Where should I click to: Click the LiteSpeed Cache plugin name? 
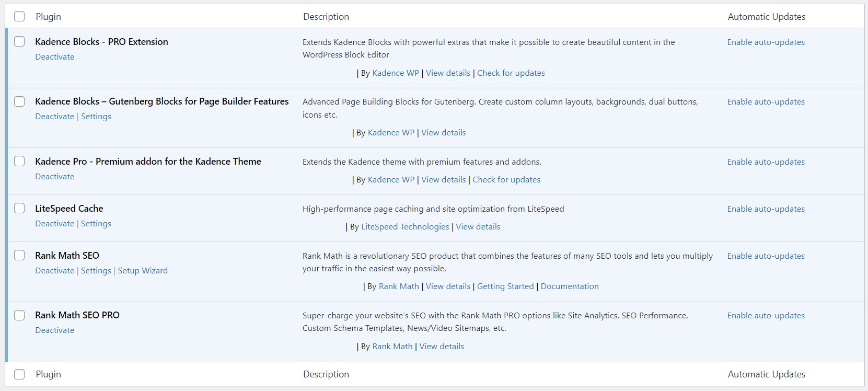[69, 209]
